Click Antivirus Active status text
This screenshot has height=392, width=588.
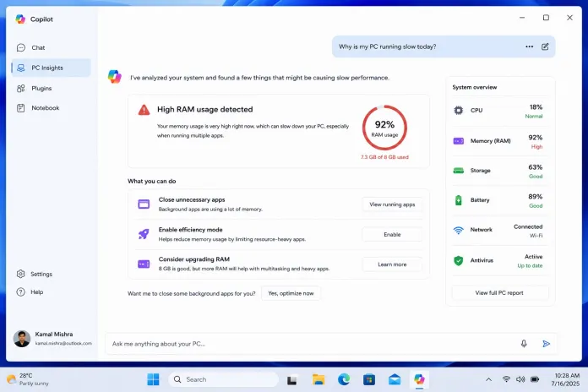pos(534,257)
